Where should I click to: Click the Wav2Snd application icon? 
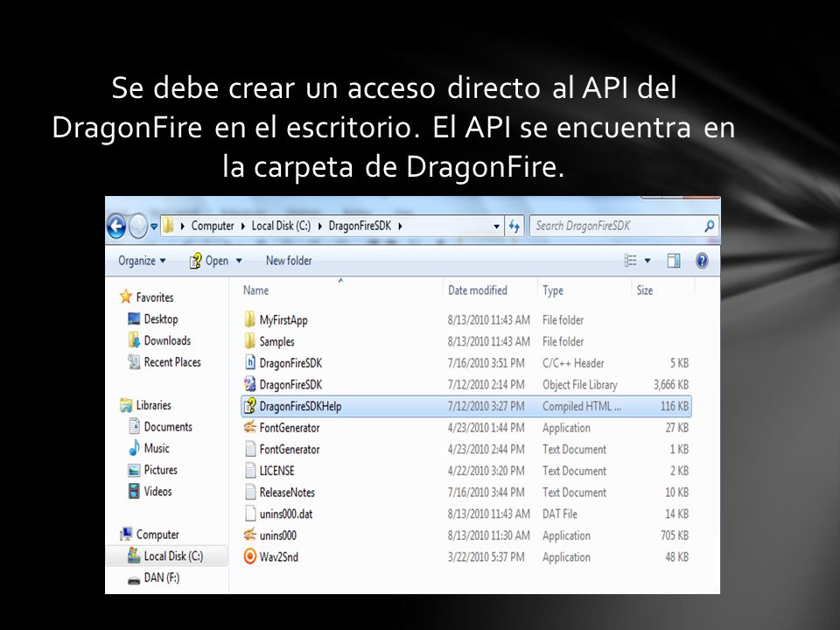249,556
